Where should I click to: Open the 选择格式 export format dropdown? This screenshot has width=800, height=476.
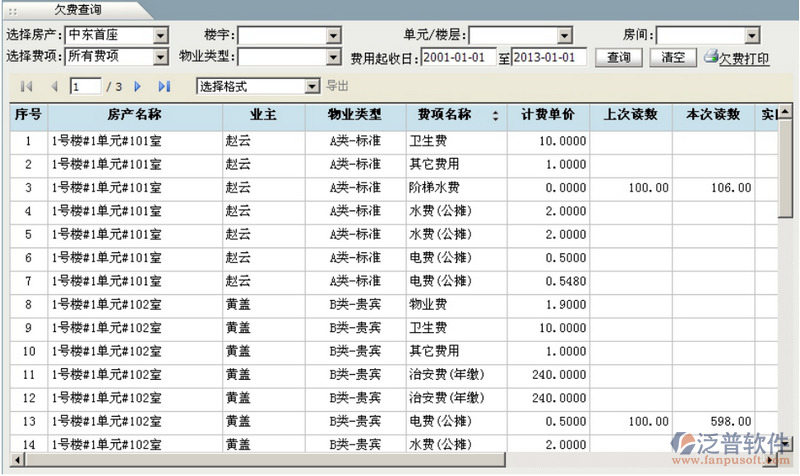click(x=311, y=87)
